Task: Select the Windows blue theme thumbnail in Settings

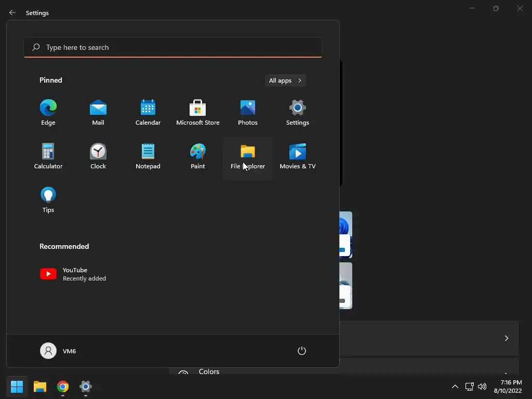Action: coord(345,235)
